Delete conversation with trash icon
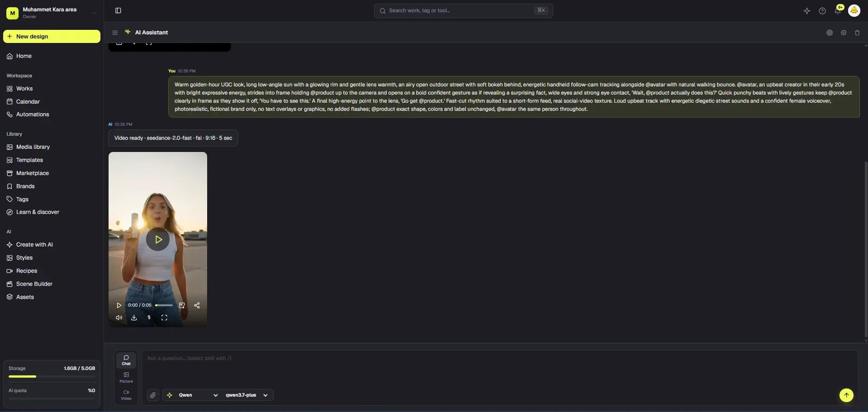868x412 pixels. [x=857, y=33]
